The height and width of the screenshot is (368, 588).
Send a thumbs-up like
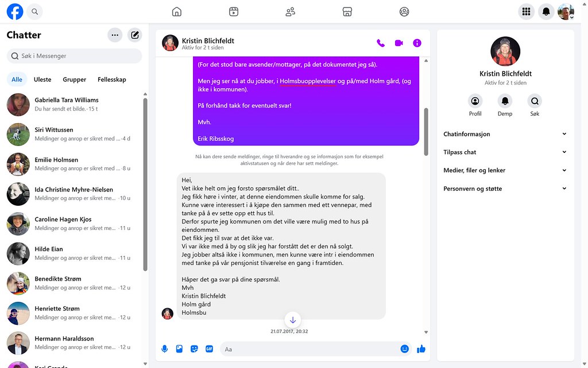(421, 349)
